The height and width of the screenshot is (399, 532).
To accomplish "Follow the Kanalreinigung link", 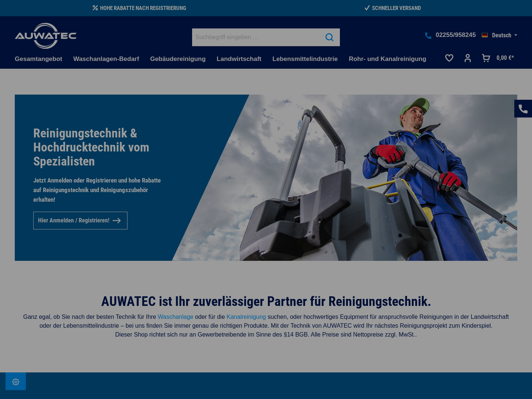I will pos(246,317).
